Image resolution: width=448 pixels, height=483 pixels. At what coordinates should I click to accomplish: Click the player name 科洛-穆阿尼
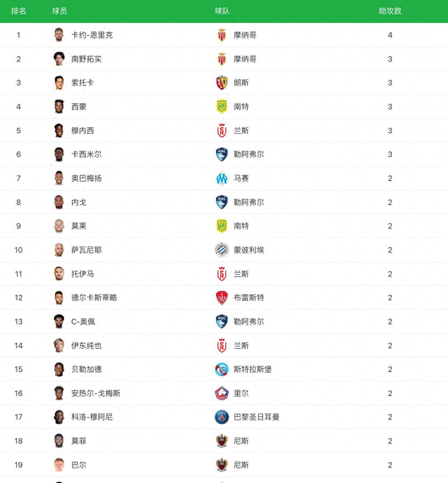point(92,417)
